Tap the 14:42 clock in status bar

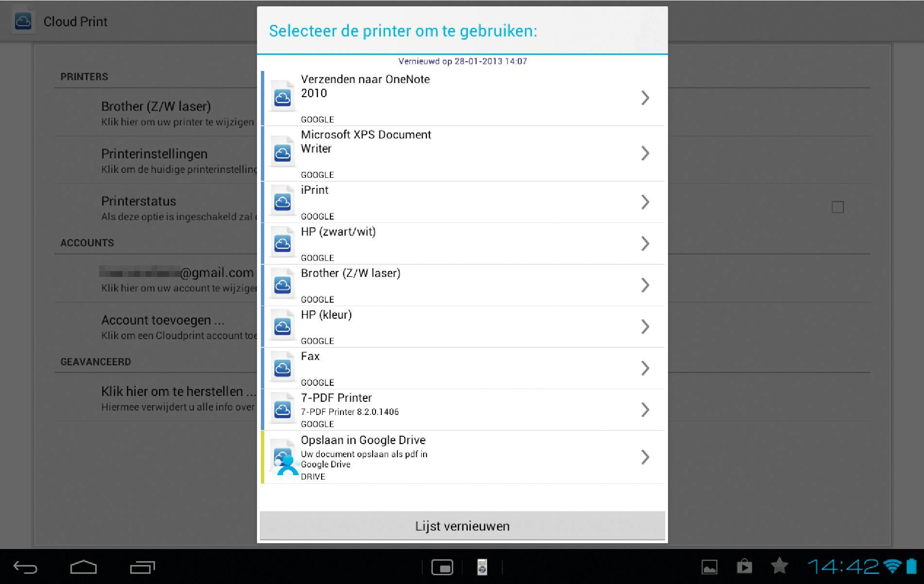click(843, 567)
